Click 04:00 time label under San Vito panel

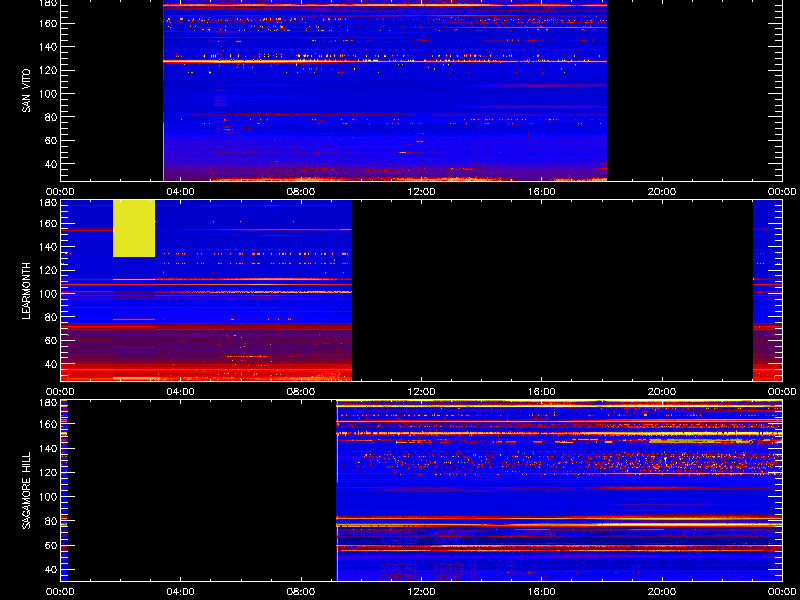181,192
